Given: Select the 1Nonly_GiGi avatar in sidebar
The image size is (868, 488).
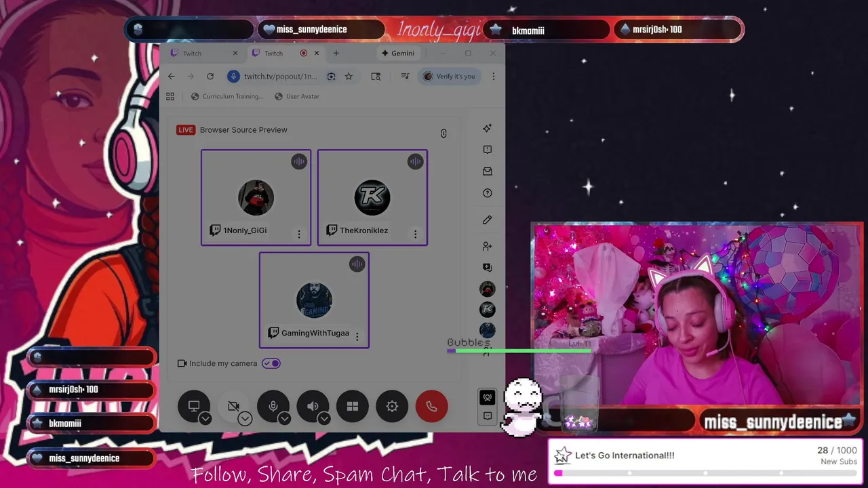Looking at the screenshot, I should [x=487, y=289].
